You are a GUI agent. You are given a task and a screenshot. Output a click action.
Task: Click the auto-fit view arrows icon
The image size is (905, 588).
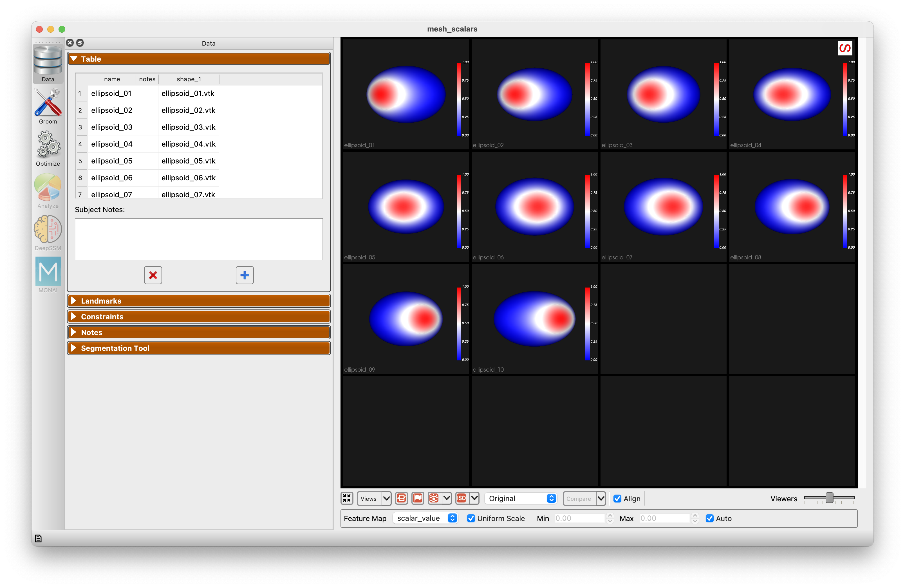click(347, 498)
